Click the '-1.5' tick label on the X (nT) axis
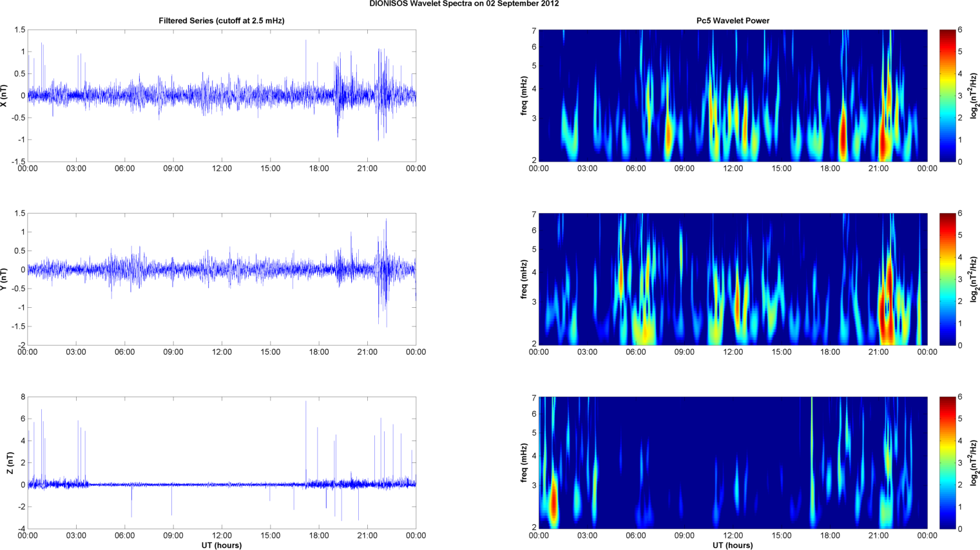The height and width of the screenshot is (550, 980). coord(19,162)
